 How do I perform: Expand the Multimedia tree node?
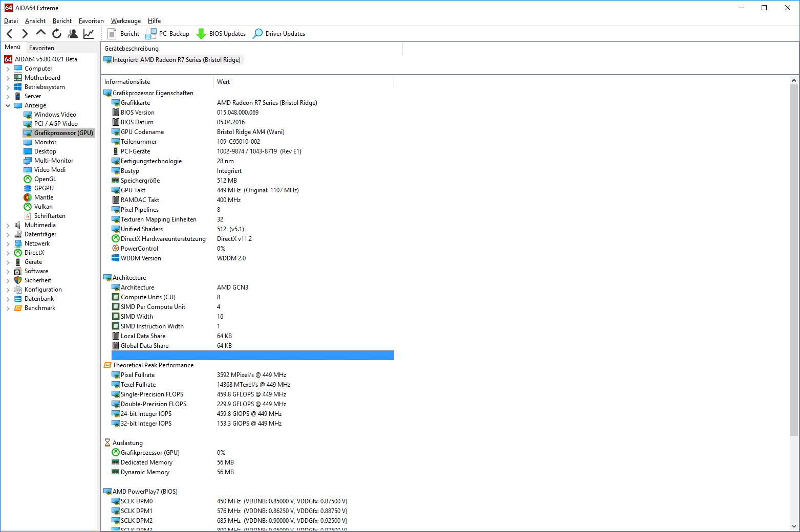8,225
